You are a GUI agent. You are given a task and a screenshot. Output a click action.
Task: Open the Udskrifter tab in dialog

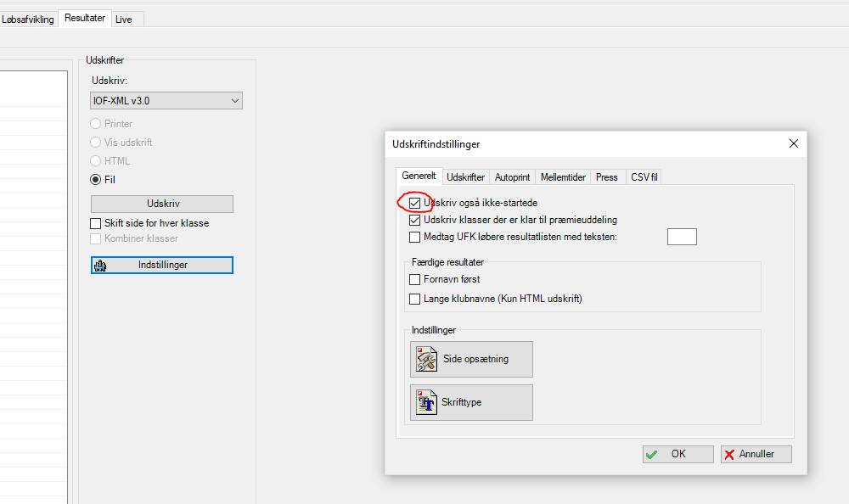click(x=465, y=177)
